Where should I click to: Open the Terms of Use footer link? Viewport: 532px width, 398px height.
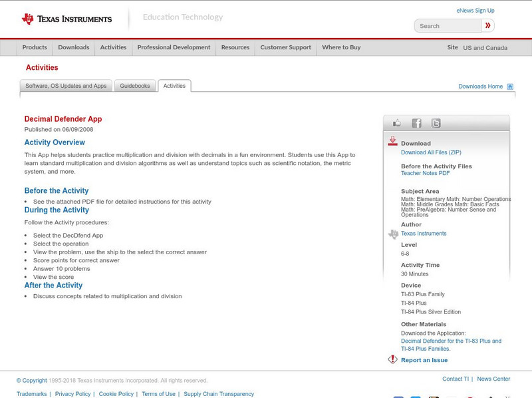click(158, 394)
